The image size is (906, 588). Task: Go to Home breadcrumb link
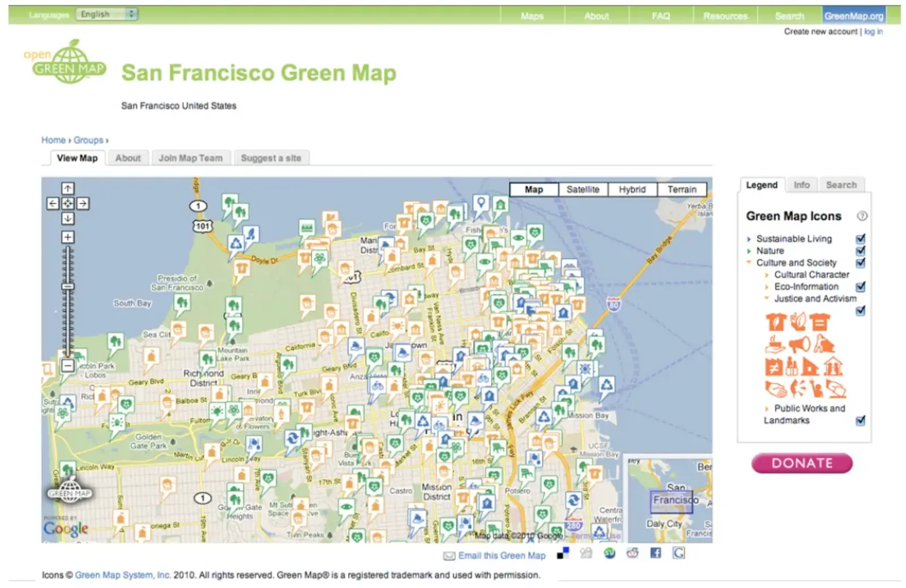(53, 140)
